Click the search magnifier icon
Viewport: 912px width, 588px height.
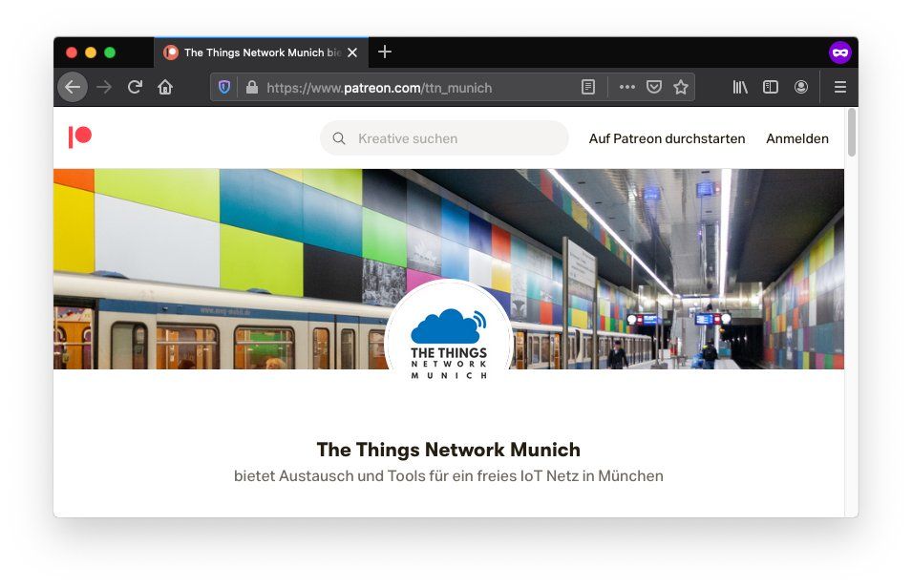tap(339, 138)
